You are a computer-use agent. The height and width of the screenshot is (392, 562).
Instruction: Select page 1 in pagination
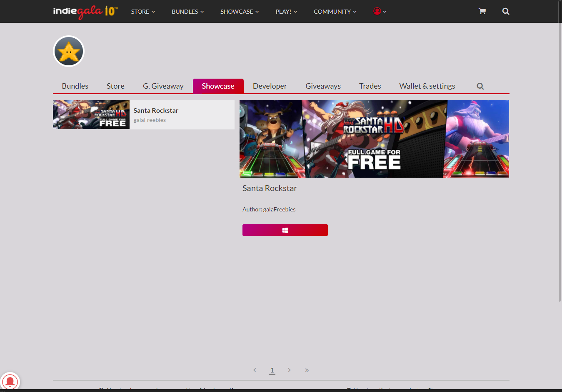[272, 370]
